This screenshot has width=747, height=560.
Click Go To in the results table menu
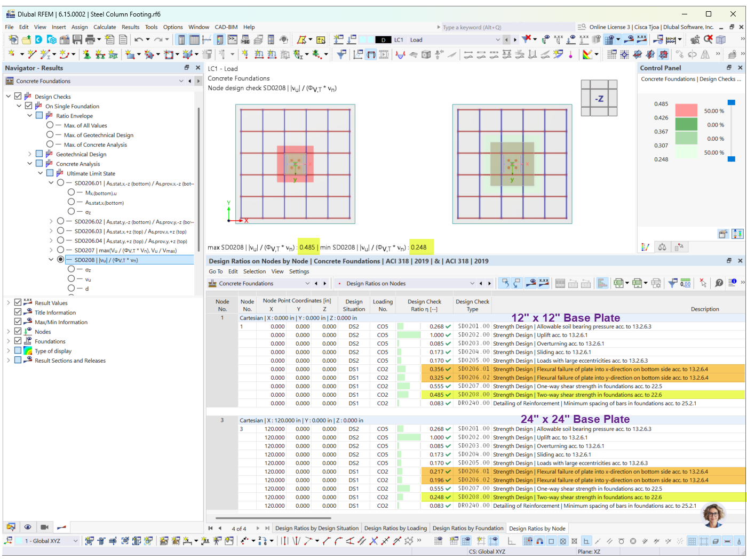(216, 271)
